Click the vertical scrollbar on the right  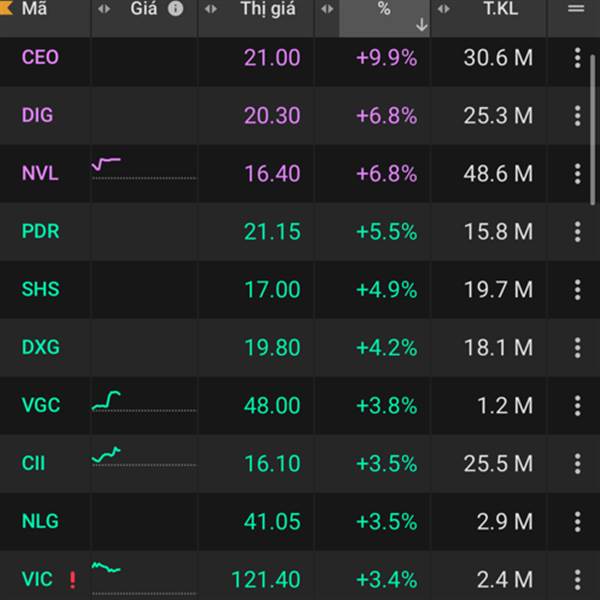[593, 130]
